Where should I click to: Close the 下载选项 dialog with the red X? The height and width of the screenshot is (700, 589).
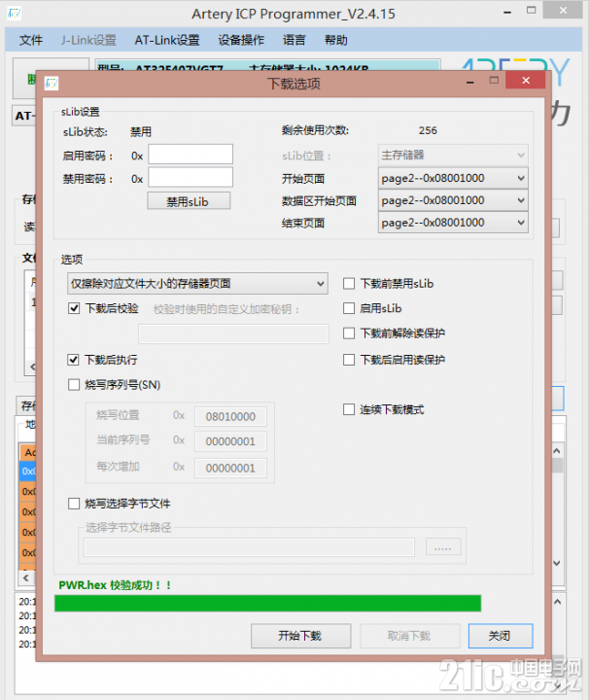(526, 81)
